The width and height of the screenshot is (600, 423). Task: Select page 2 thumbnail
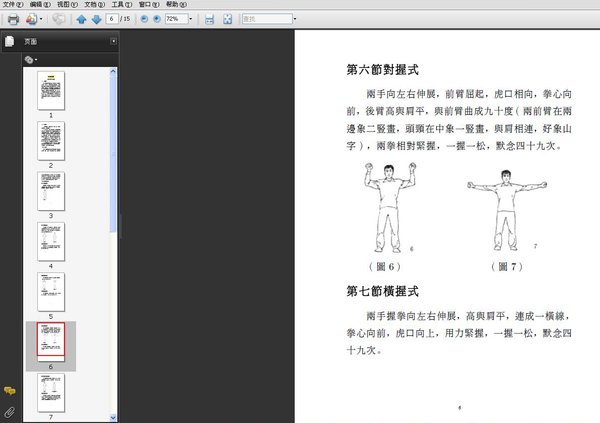click(x=51, y=141)
